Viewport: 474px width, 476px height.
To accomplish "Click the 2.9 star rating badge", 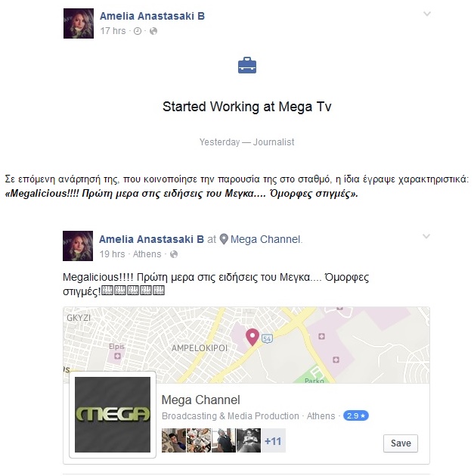I will 356,415.
